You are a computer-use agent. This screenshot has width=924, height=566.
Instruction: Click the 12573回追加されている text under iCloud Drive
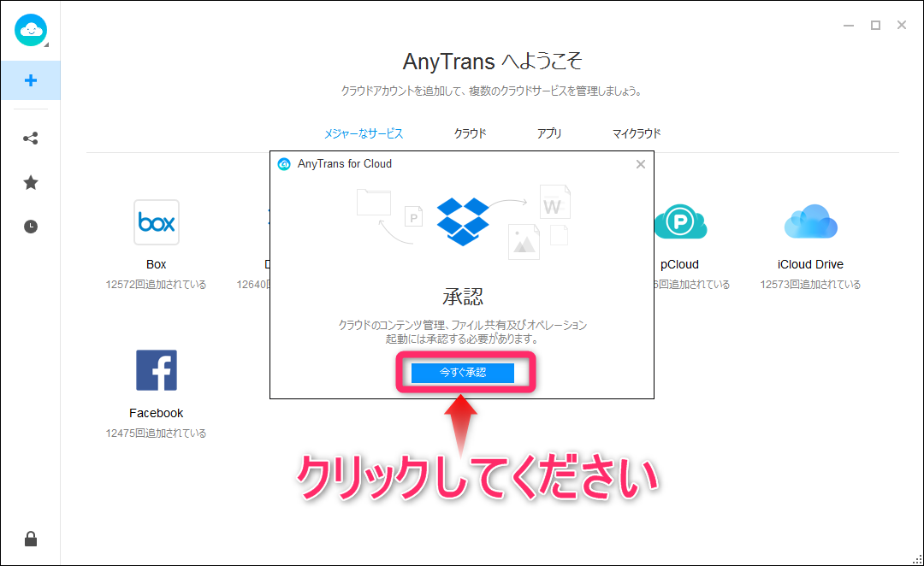click(810, 285)
